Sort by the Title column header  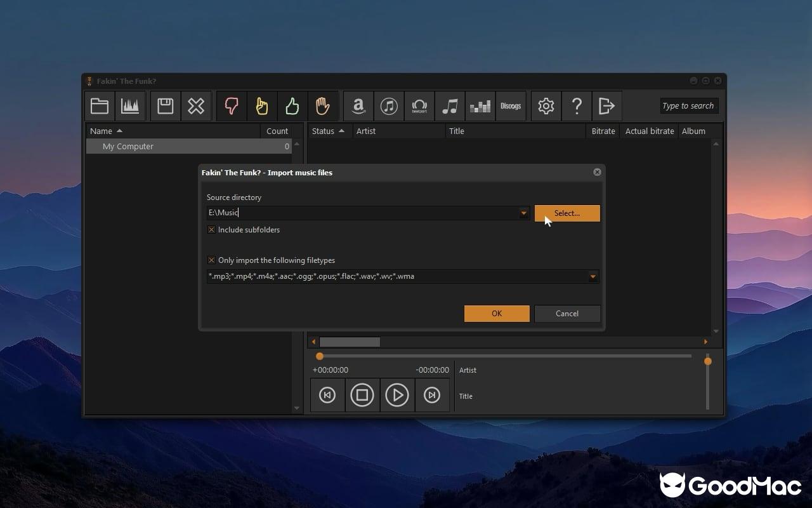(x=515, y=131)
